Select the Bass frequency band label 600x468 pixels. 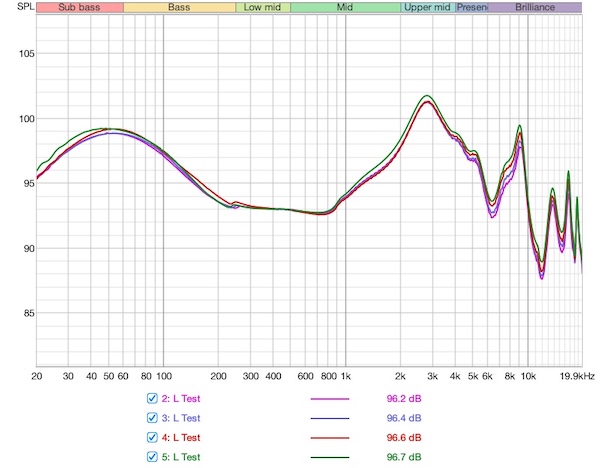179,7
